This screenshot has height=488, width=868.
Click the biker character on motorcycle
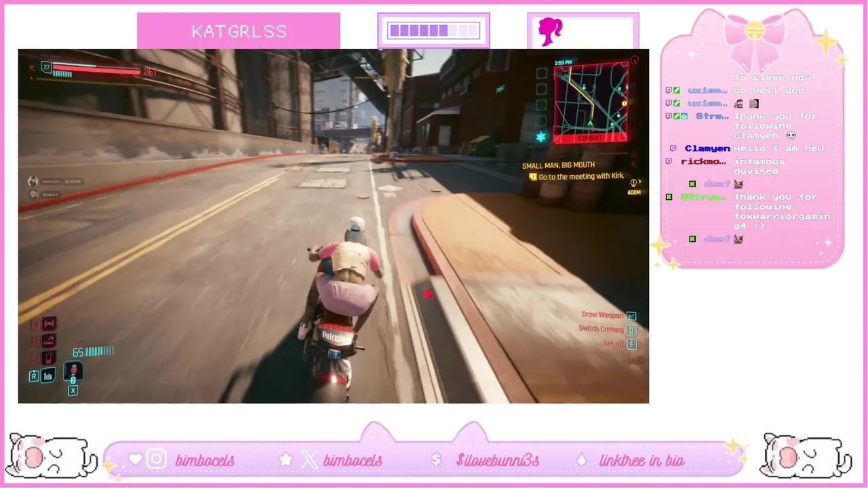click(344, 278)
